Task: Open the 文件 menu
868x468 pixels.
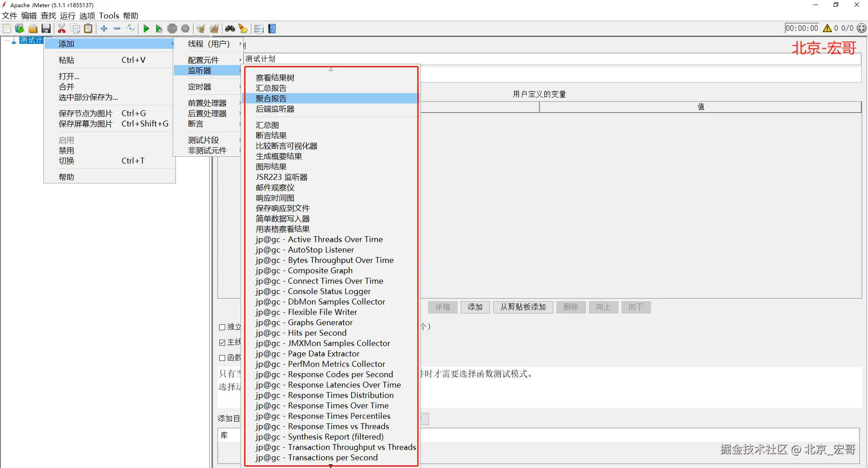Action: tap(9, 16)
